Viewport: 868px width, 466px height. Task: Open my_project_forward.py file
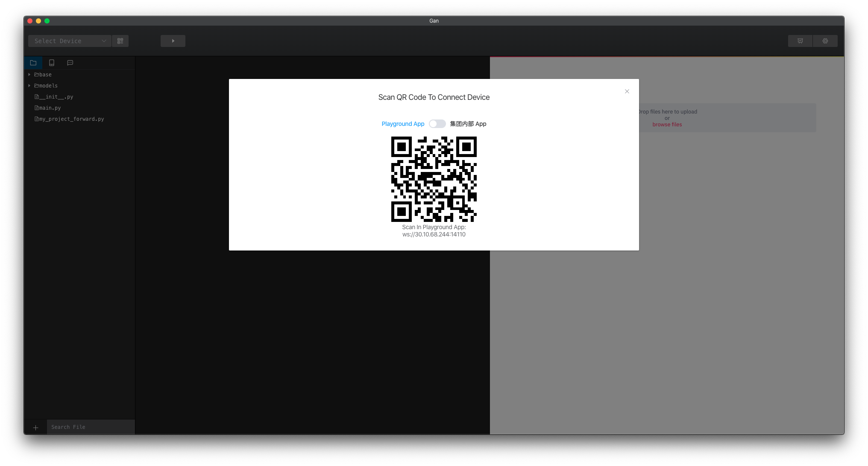71,119
